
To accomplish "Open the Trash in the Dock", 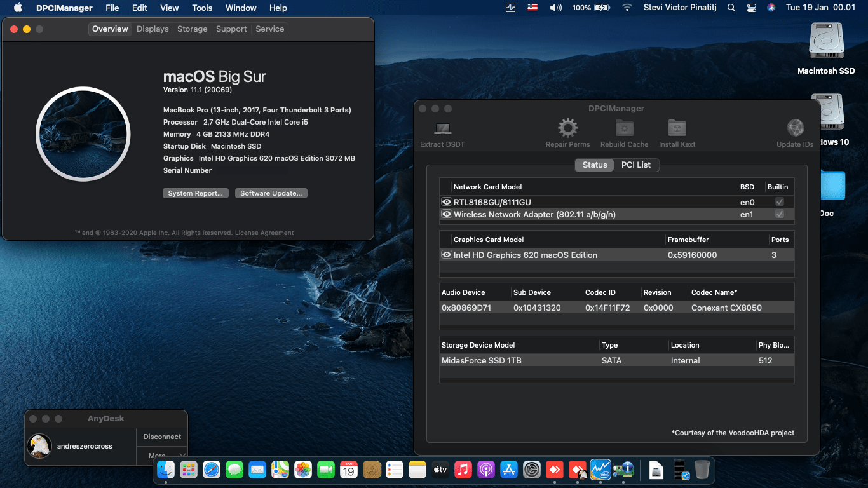I will 702,470.
